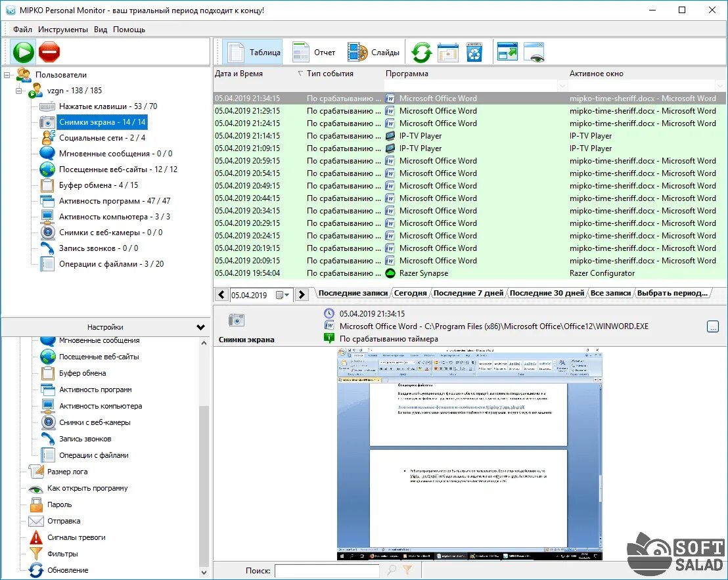
Task: Select the Сегодня tab
Action: pos(411,293)
